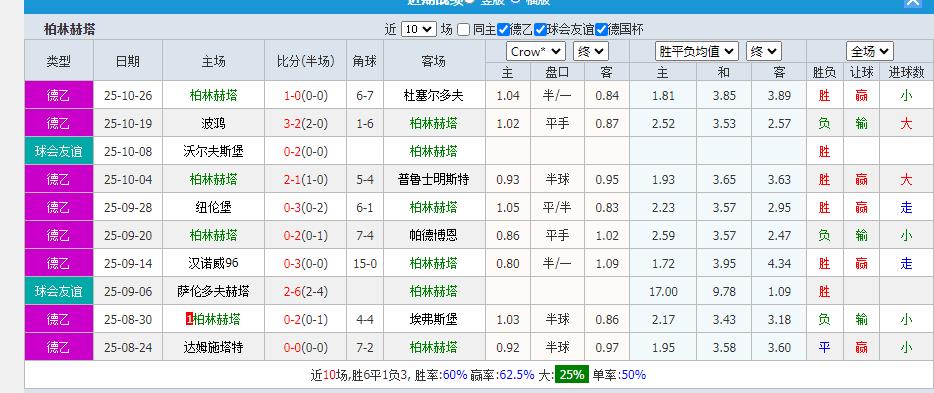Click red card badge beside 柏林赫塔 on 25-08-30

coord(189,319)
